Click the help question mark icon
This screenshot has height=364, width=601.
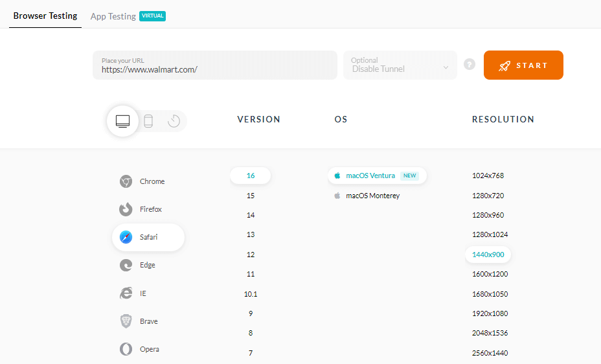pos(470,65)
